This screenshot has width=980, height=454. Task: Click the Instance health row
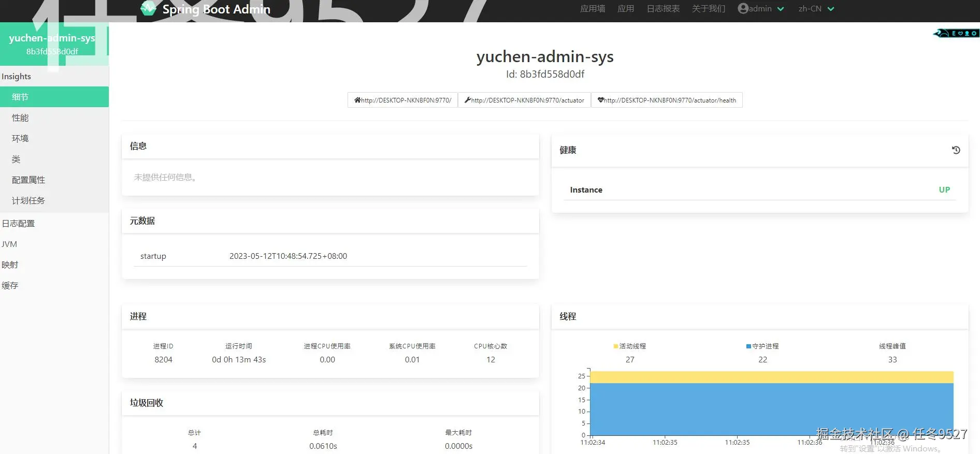760,189
